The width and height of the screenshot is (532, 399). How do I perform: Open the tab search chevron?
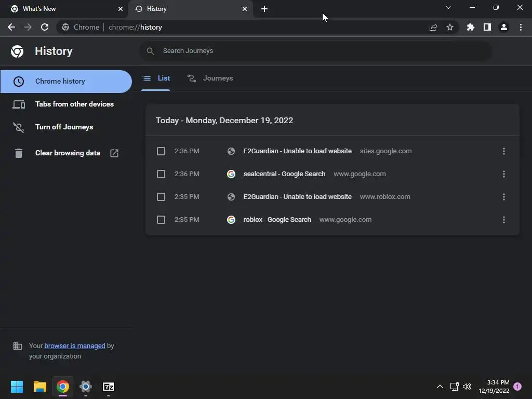tap(448, 7)
